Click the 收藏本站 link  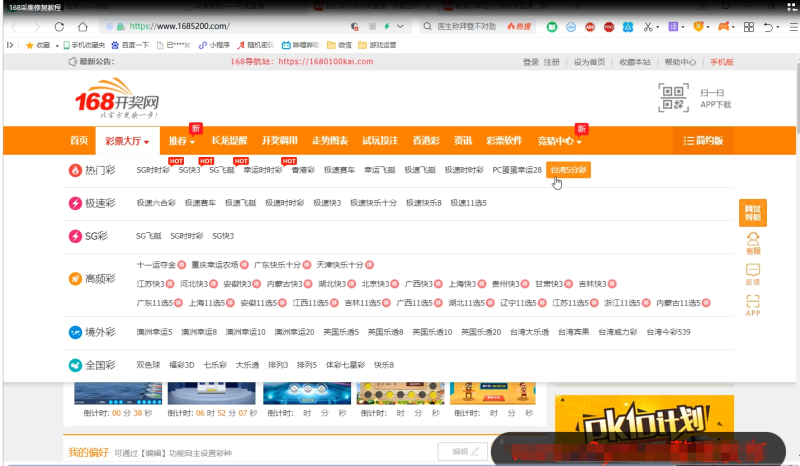[x=635, y=62]
